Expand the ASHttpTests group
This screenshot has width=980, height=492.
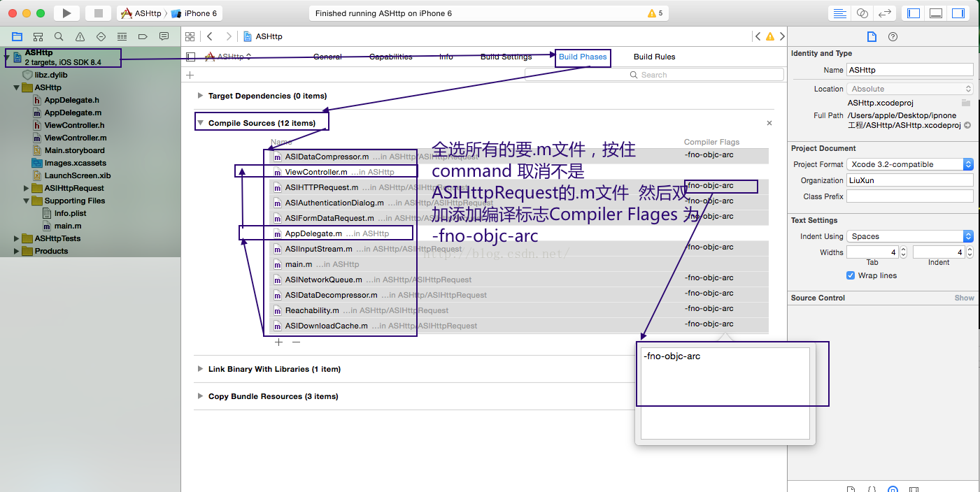click(x=17, y=238)
